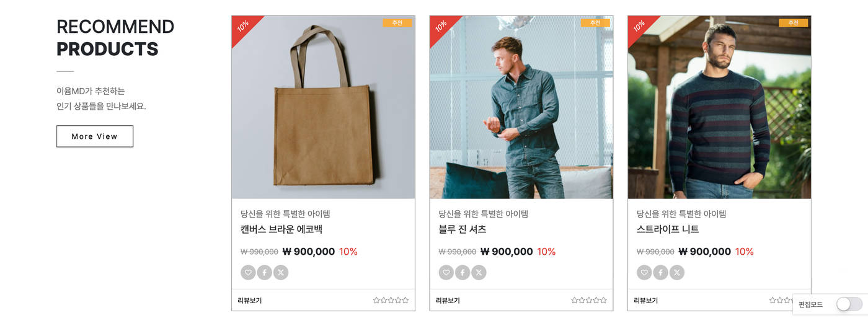Viewport: 868px width, 323px height.
Task: Click the star rating under 블루 진 셔츠
Action: pos(589,300)
